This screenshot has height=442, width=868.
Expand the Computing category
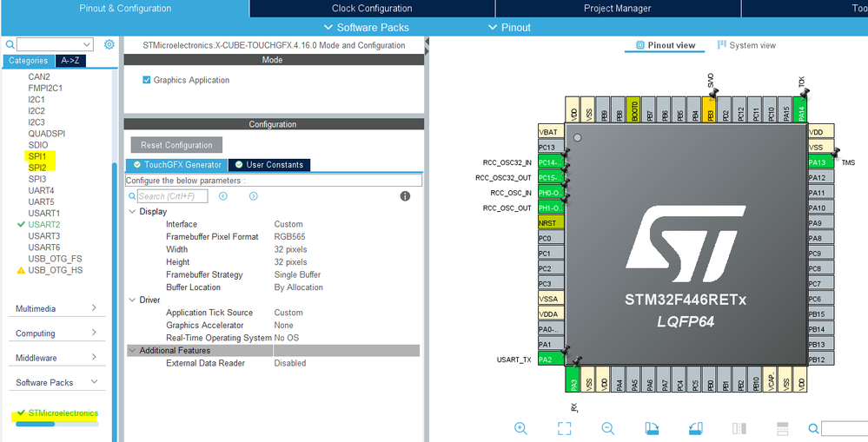point(94,333)
